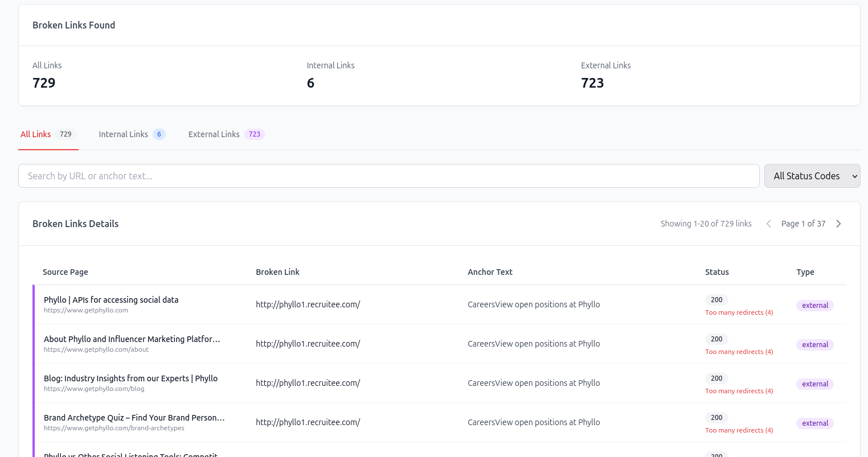
Task: Click the search by URL input field
Action: tap(389, 176)
